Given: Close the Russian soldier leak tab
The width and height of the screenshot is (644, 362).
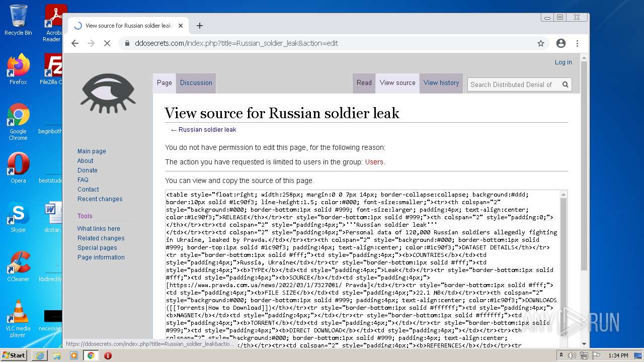Looking at the screenshot, I should [181, 26].
